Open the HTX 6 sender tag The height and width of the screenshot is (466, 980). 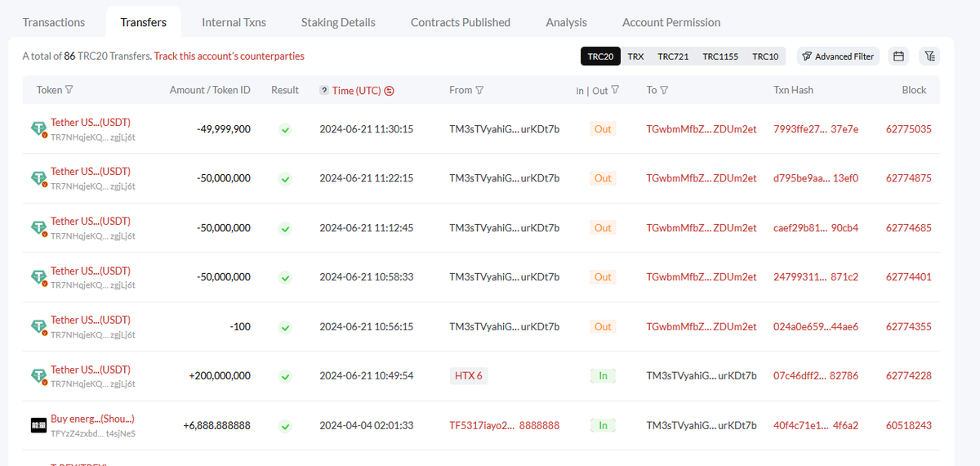(468, 376)
